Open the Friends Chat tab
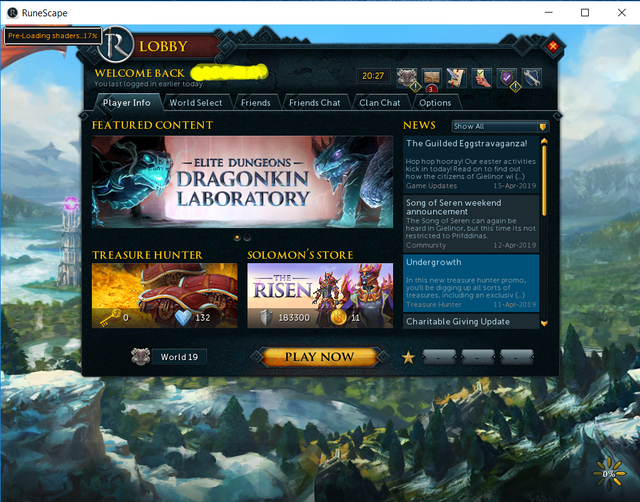 coord(315,102)
